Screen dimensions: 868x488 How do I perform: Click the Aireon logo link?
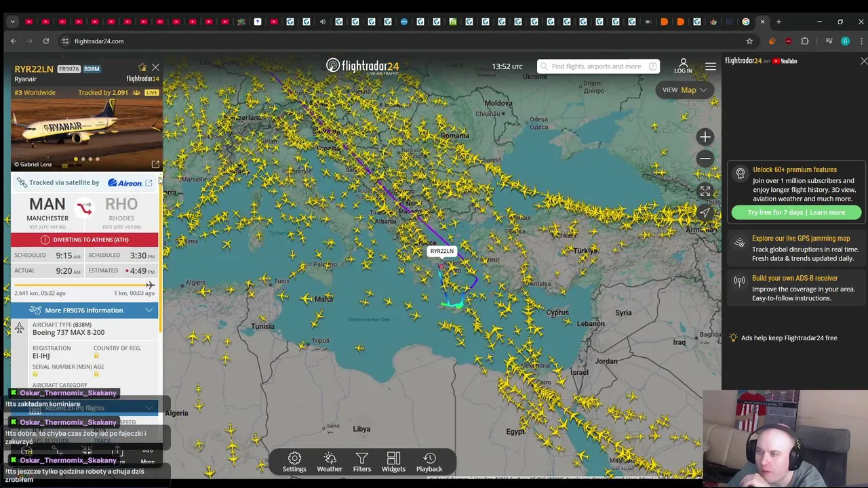125,183
